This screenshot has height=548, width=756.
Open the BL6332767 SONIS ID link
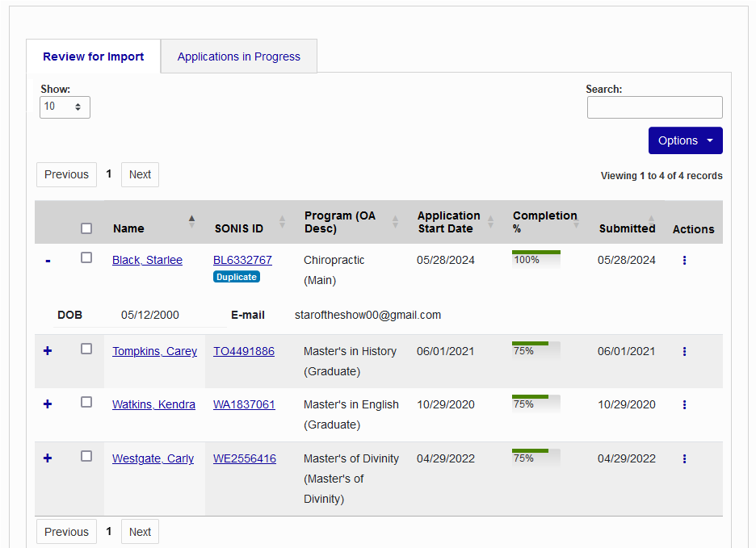[244, 260]
